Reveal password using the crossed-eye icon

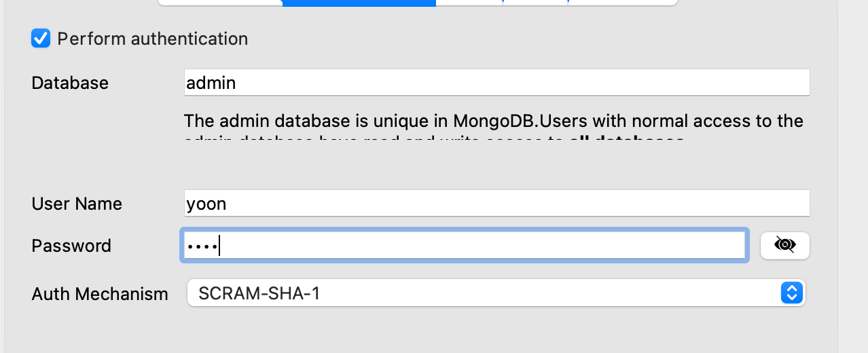coord(784,245)
